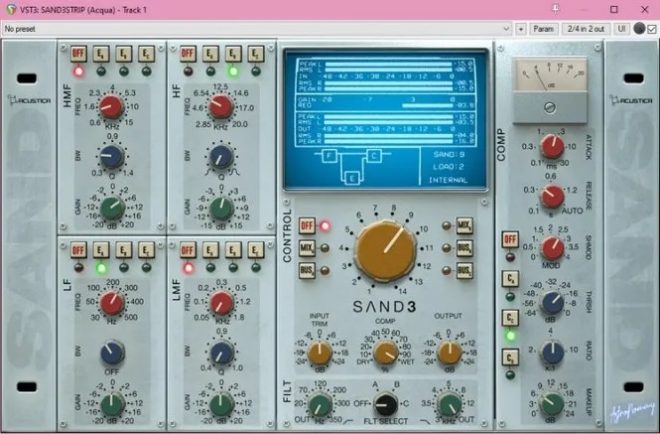This screenshot has width=660, height=434.
Task: Adjust the FILT low-pass KHz knob
Action: (x=450, y=404)
